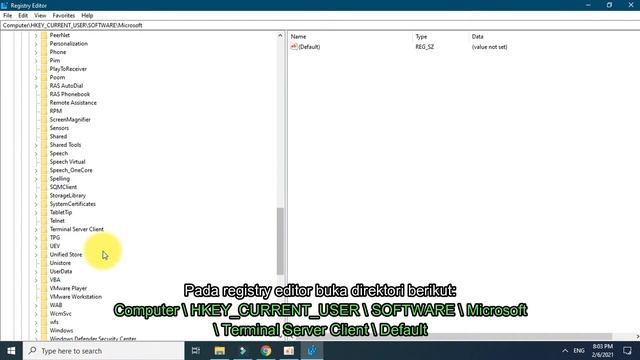Select the SQMClient key

[63, 187]
